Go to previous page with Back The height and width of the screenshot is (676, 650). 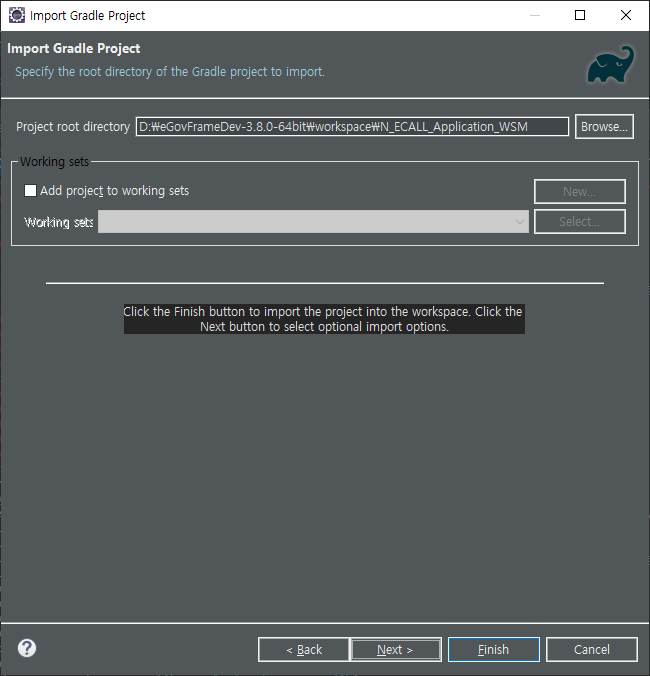tap(304, 649)
